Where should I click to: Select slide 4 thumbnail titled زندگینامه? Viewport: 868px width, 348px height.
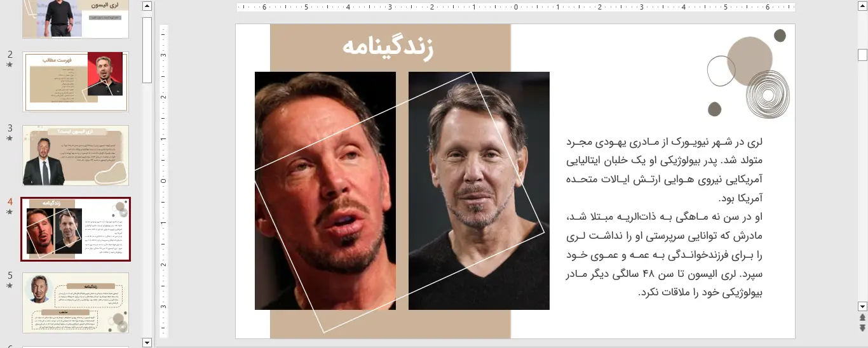pos(76,229)
